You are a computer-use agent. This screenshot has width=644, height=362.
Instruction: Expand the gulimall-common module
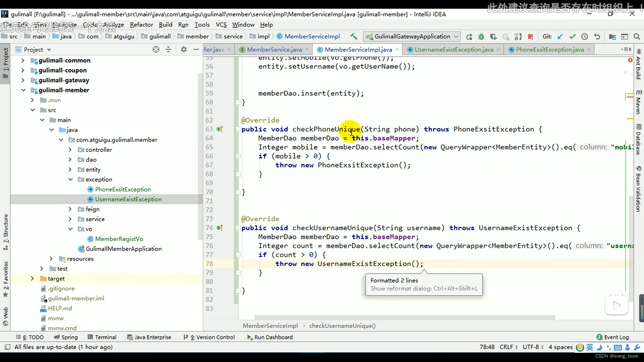click(23, 60)
